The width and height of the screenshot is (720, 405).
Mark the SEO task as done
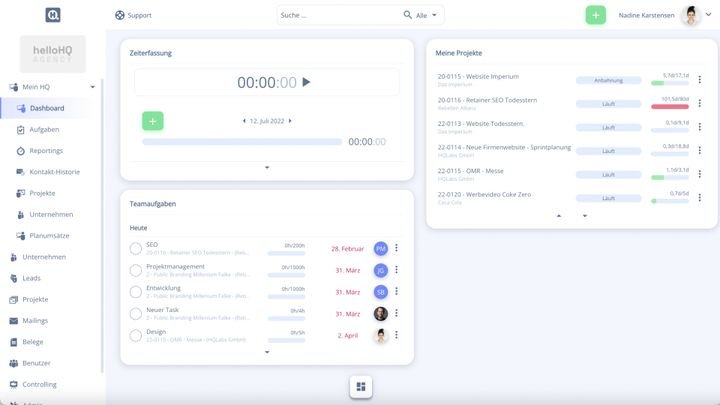(x=135, y=248)
